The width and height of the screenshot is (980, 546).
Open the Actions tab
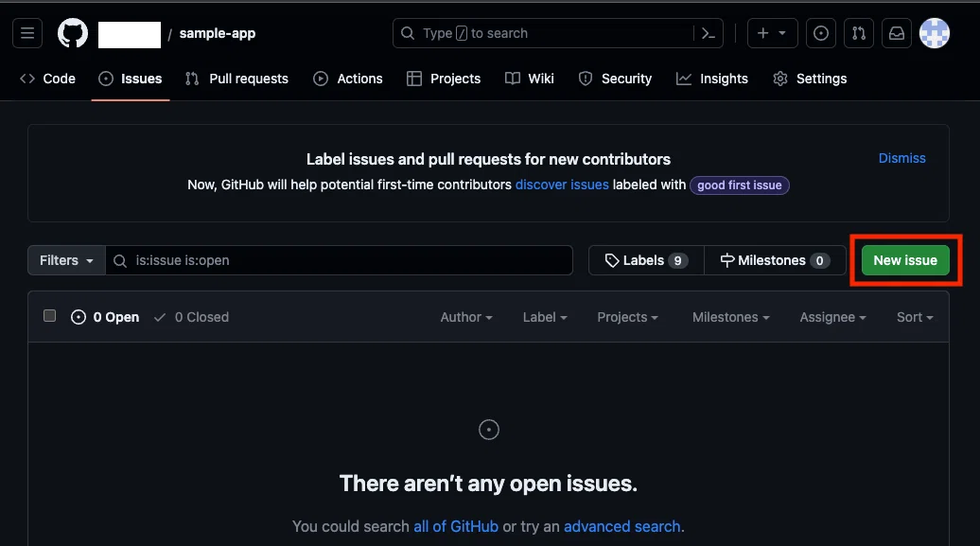point(348,79)
